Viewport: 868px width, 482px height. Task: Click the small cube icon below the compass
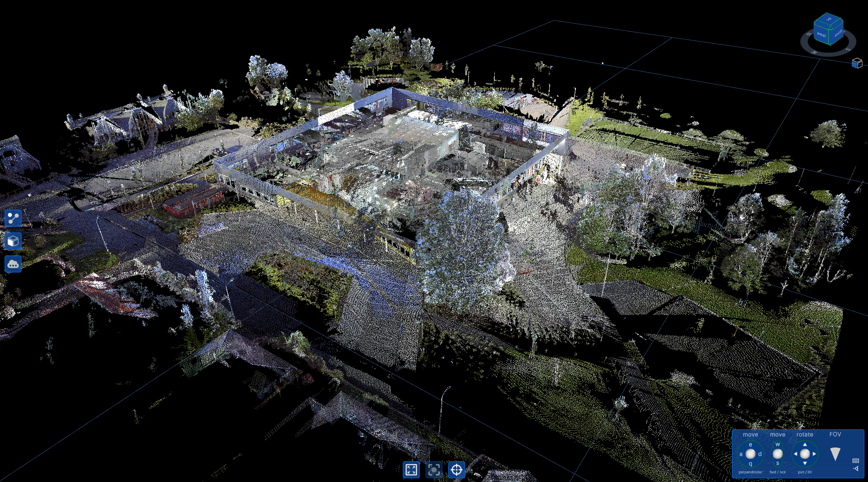click(857, 64)
